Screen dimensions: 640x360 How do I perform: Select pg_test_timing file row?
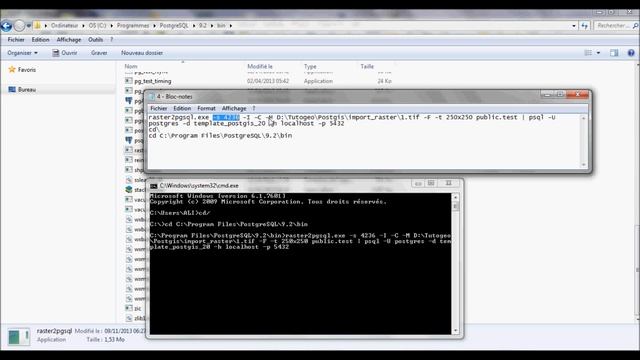coord(258,81)
